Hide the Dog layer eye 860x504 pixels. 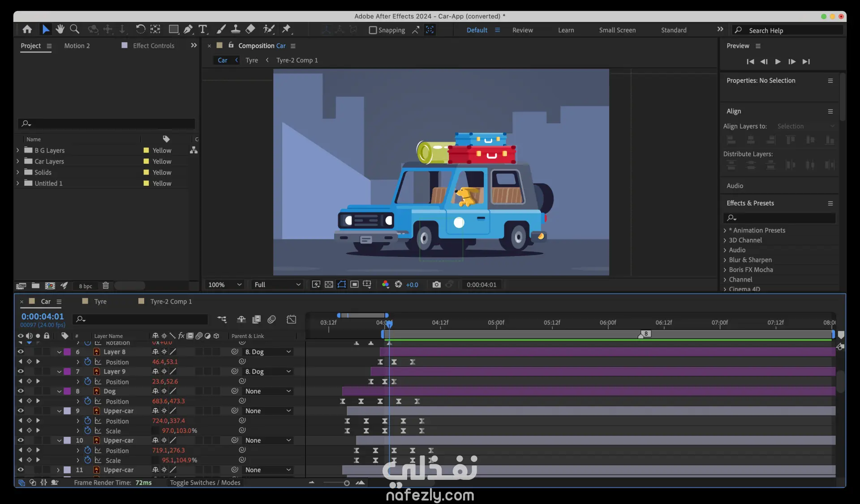tap(21, 391)
